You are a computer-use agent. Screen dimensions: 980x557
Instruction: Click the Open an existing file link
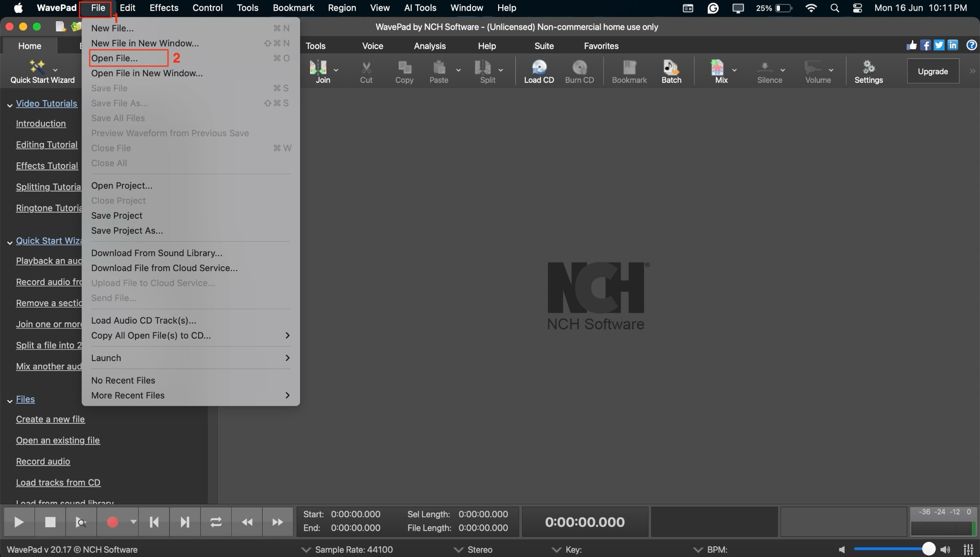click(x=58, y=440)
